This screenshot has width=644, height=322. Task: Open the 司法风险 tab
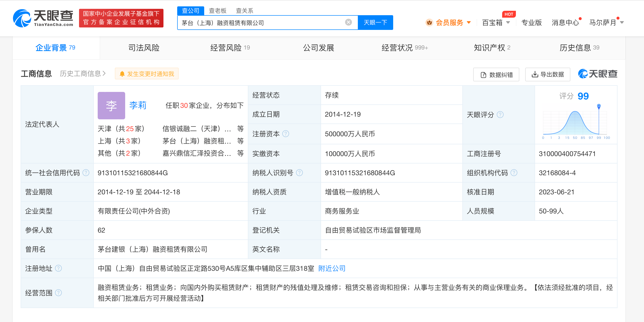click(144, 48)
